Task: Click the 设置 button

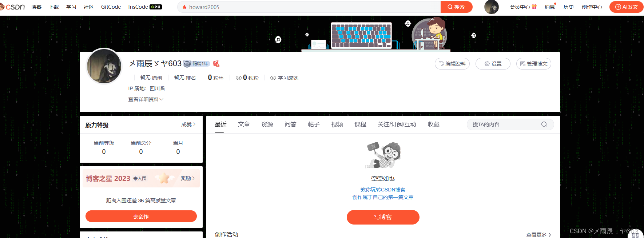Action: (x=493, y=64)
